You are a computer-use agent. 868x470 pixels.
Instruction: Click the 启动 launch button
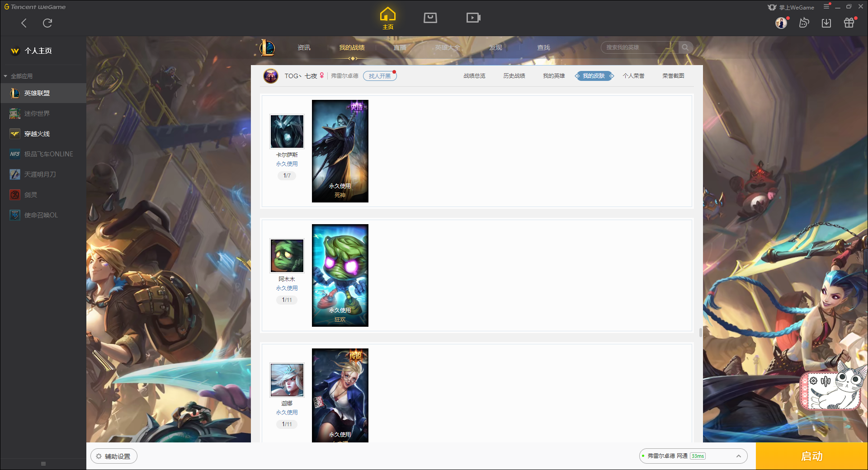812,456
